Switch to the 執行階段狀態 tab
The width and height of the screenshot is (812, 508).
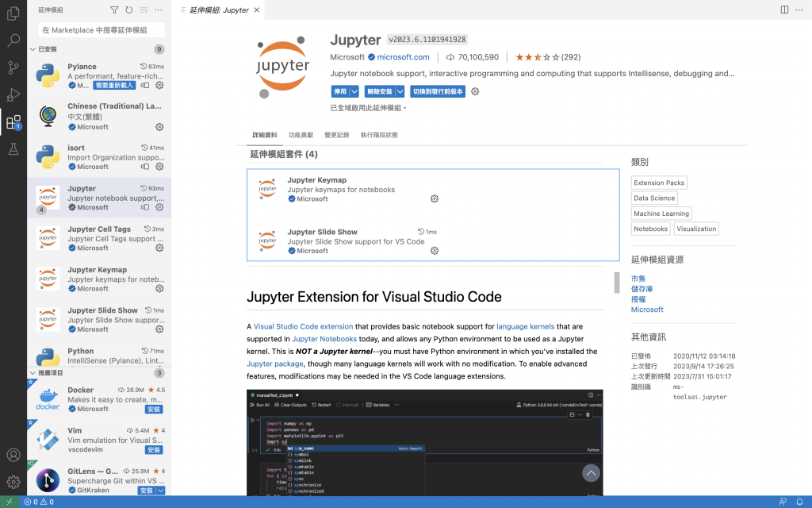tap(379, 135)
